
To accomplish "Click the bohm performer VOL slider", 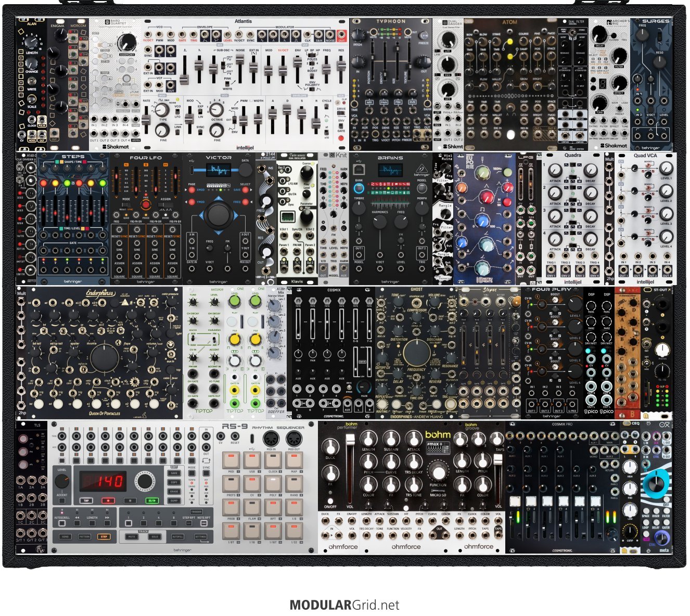I will click(x=350, y=440).
